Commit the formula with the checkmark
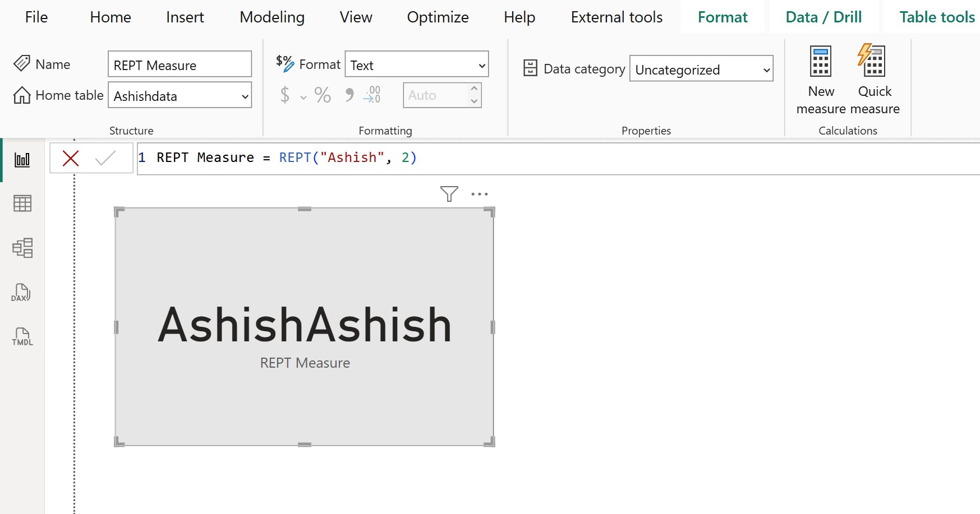Image resolution: width=980 pixels, height=514 pixels. pyautogui.click(x=105, y=158)
